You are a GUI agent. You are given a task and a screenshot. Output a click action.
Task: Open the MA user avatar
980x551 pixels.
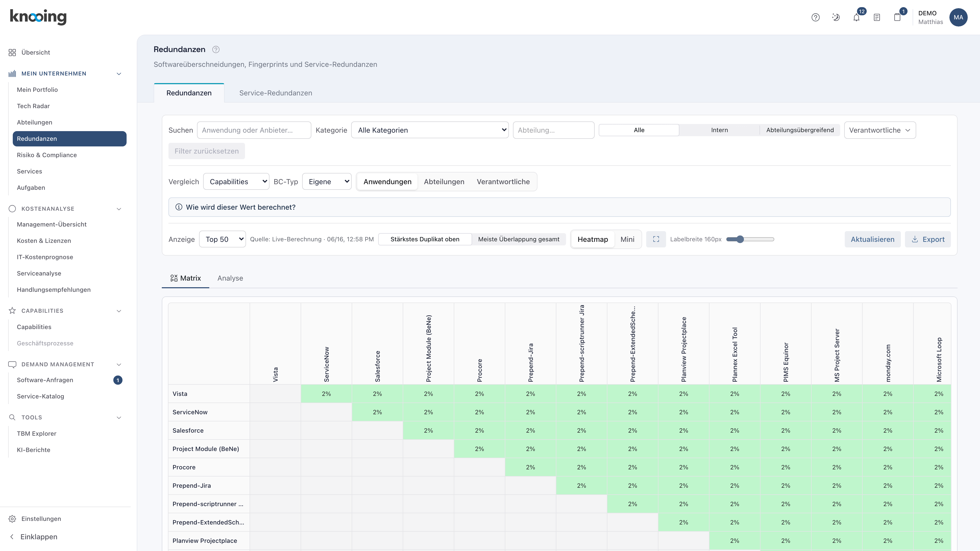958,18
